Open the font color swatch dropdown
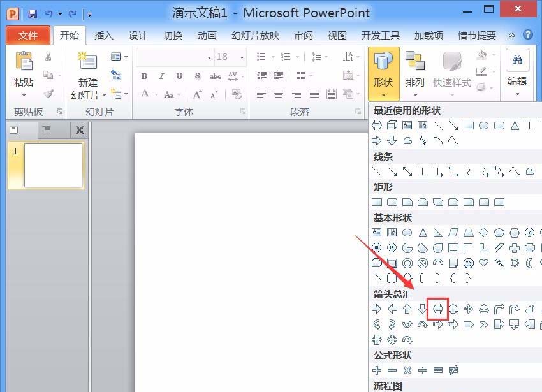This screenshot has width=542, height=392. click(156, 94)
